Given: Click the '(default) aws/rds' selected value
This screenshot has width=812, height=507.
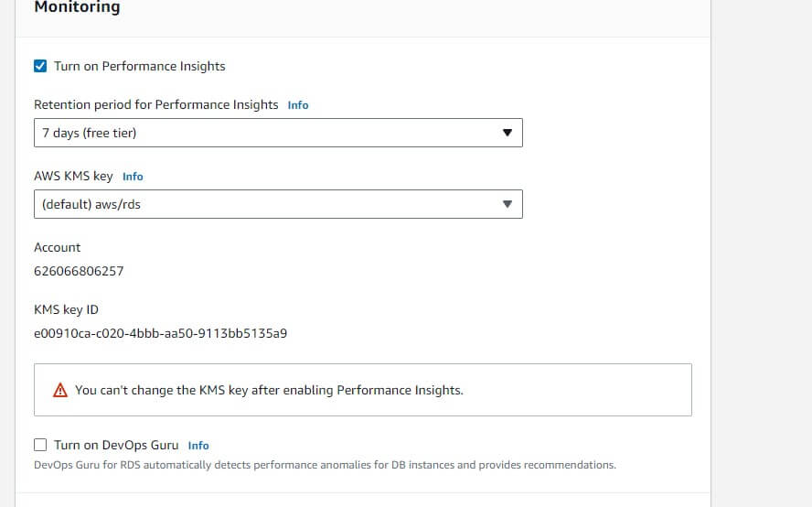Looking at the screenshot, I should 91,204.
